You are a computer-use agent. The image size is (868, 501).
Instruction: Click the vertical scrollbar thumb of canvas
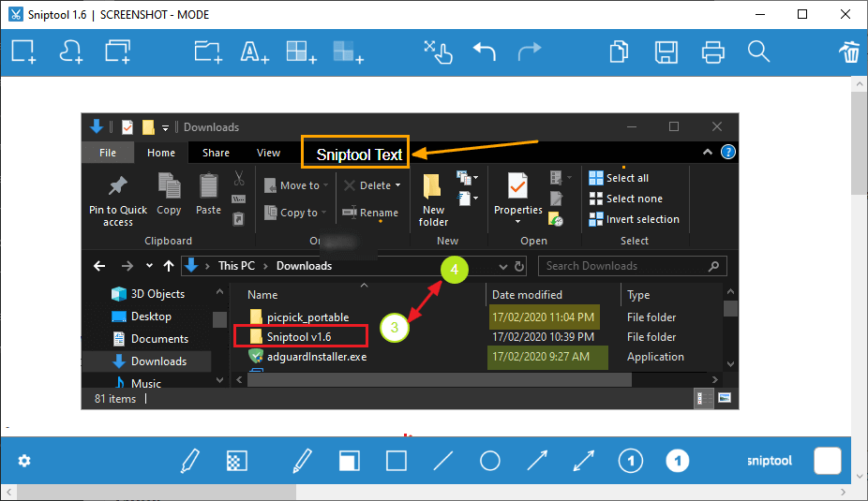pyautogui.click(x=860, y=144)
